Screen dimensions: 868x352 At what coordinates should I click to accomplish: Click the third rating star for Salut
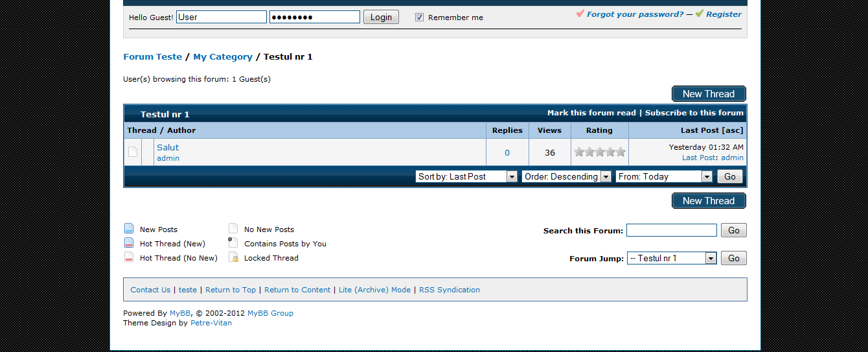pyautogui.click(x=600, y=152)
